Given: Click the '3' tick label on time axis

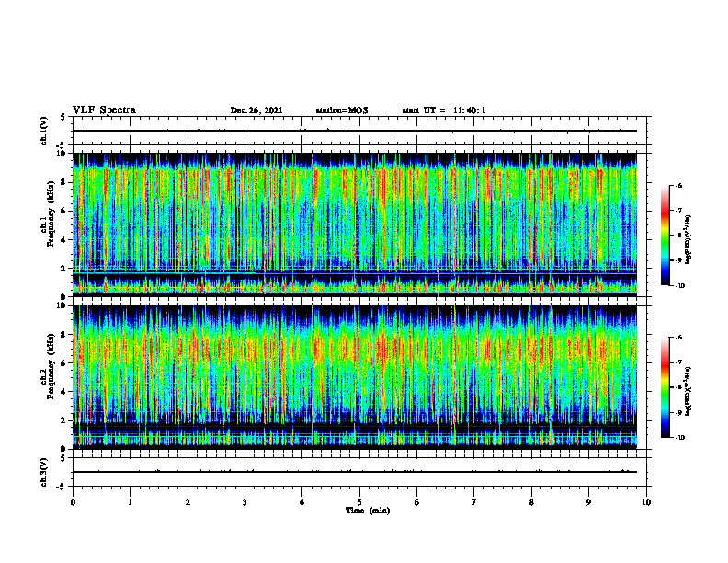Looking at the screenshot, I should (245, 502).
